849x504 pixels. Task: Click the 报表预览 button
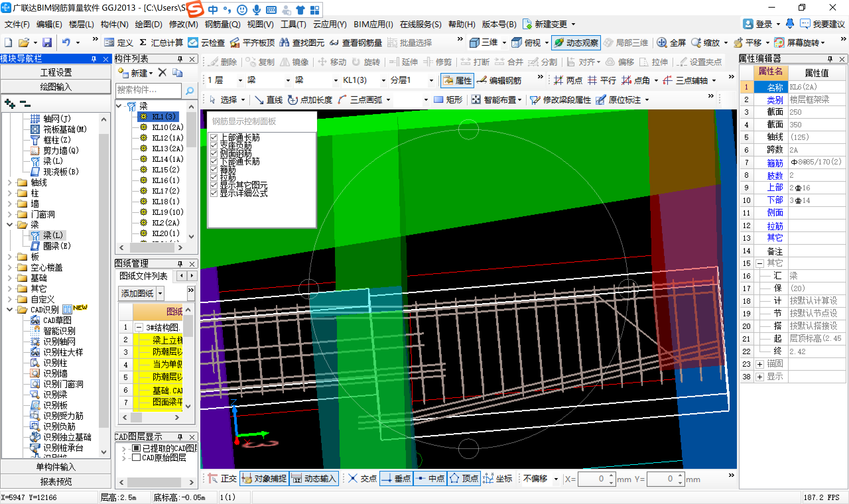click(56, 481)
